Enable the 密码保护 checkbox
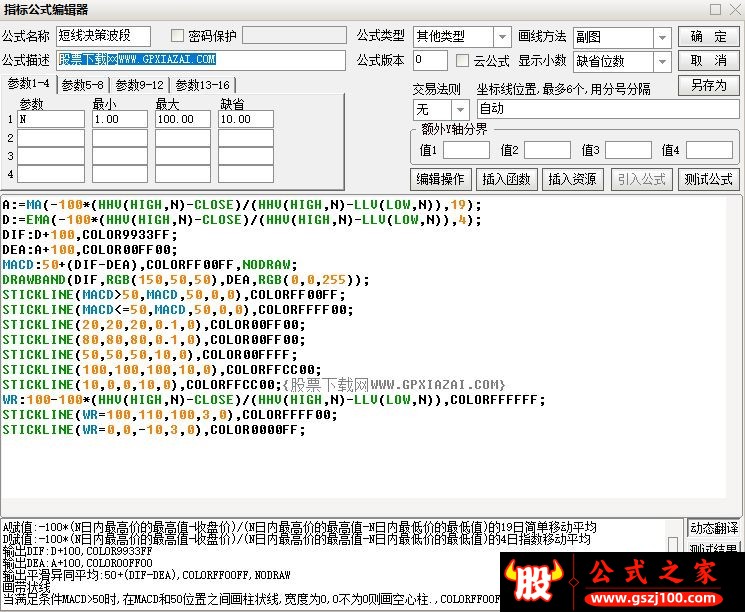 178,36
